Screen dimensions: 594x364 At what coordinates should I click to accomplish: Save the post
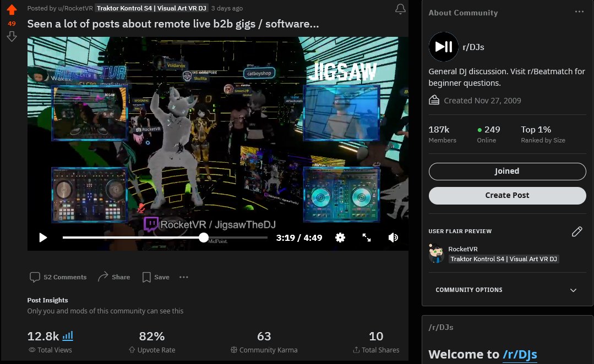pyautogui.click(x=156, y=277)
